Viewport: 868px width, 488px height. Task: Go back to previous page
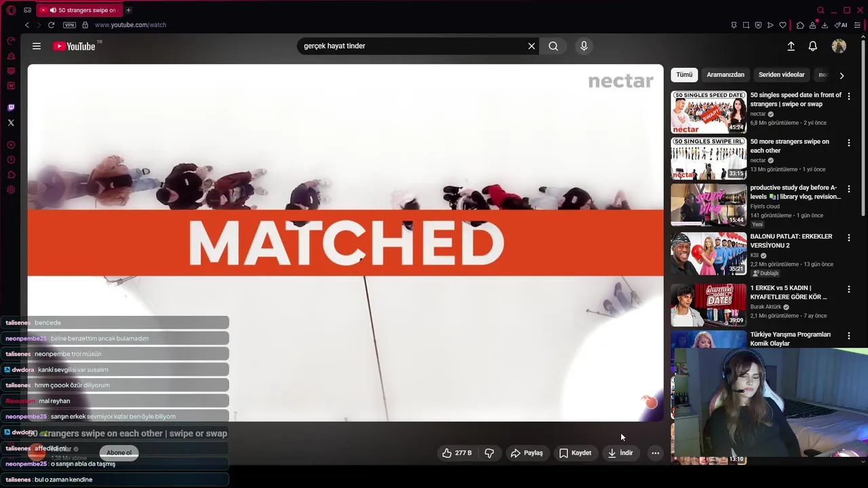click(x=27, y=25)
